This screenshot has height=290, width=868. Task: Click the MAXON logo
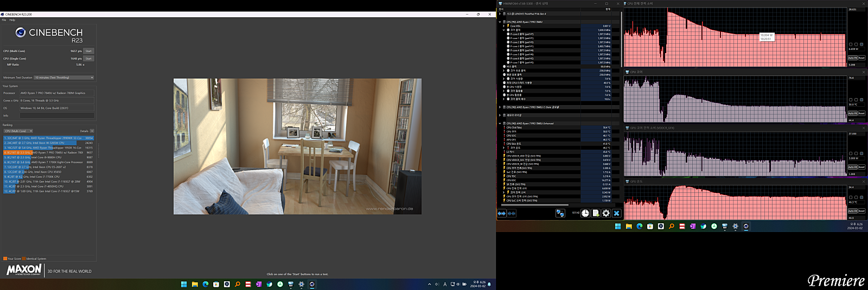[x=24, y=270]
